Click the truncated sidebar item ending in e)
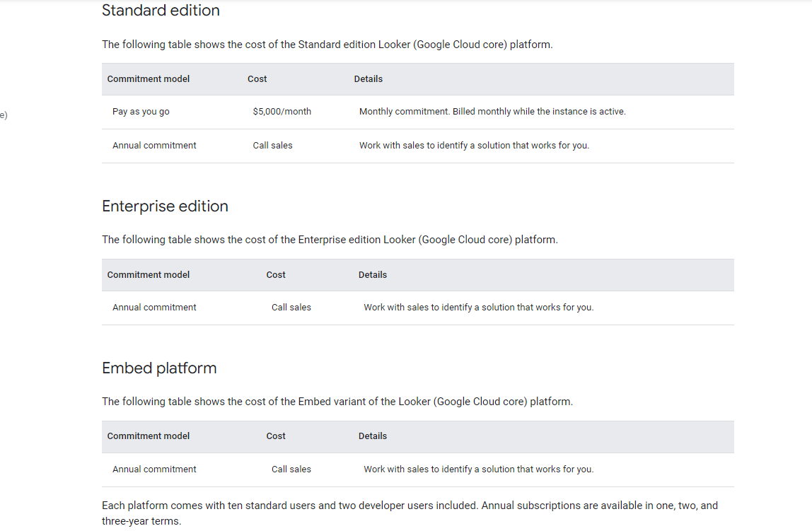 click(x=3, y=115)
